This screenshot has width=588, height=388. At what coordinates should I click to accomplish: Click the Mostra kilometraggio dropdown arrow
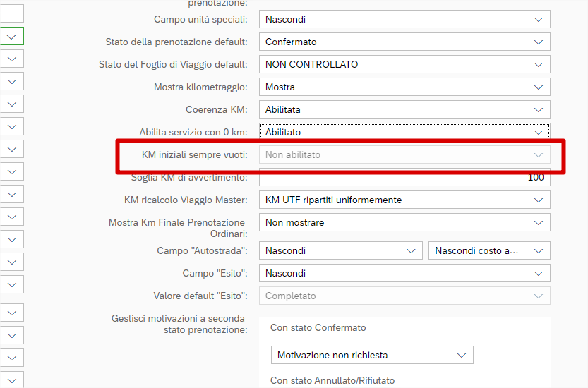(539, 87)
